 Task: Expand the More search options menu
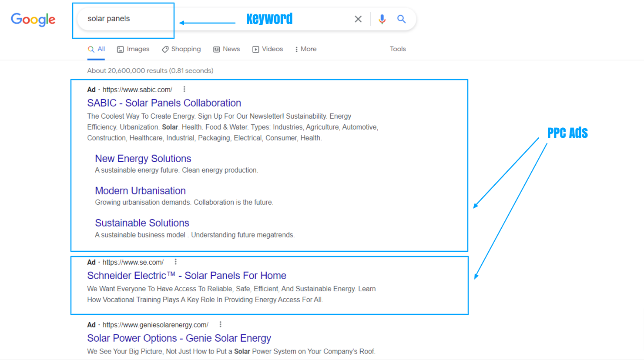tap(305, 49)
